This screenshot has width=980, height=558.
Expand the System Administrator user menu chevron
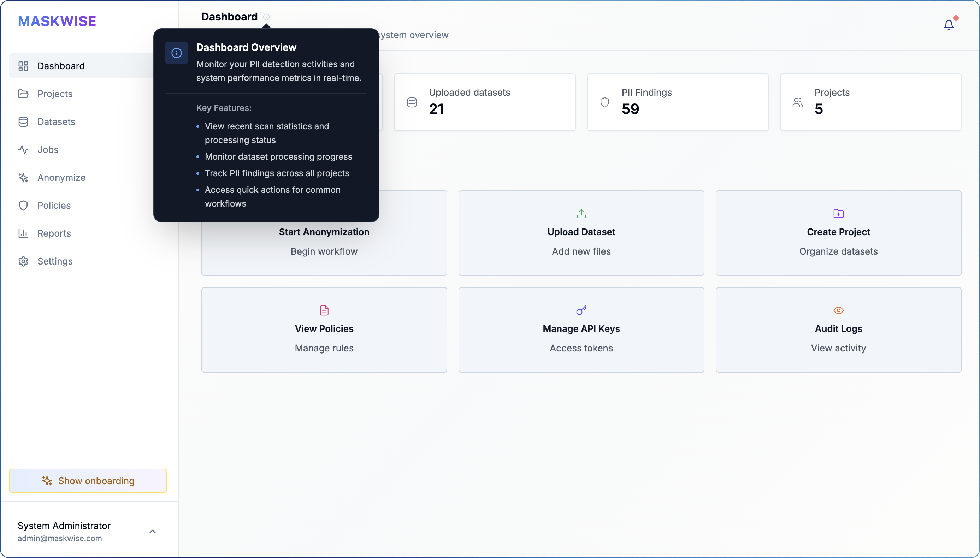point(153,532)
